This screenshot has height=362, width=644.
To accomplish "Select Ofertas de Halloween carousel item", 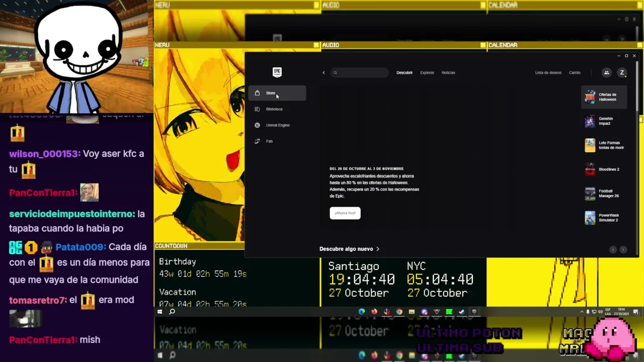I will pos(604,97).
